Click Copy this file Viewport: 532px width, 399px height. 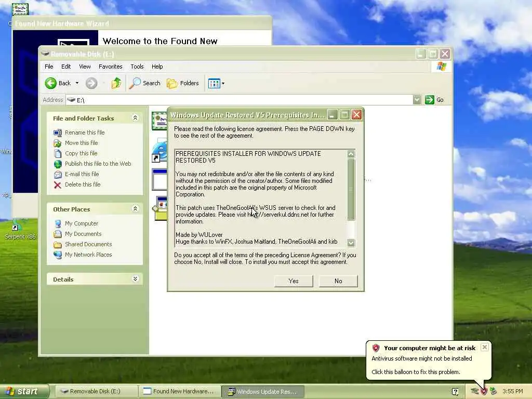[81, 153]
